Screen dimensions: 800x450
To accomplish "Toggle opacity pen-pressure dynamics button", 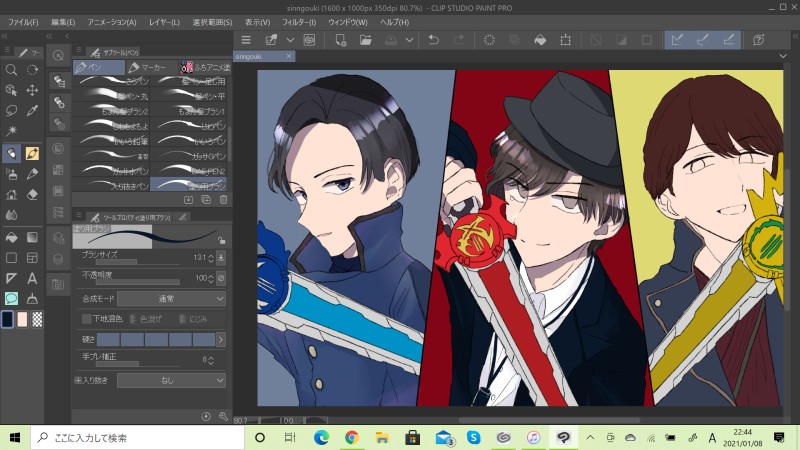I will coord(221,278).
